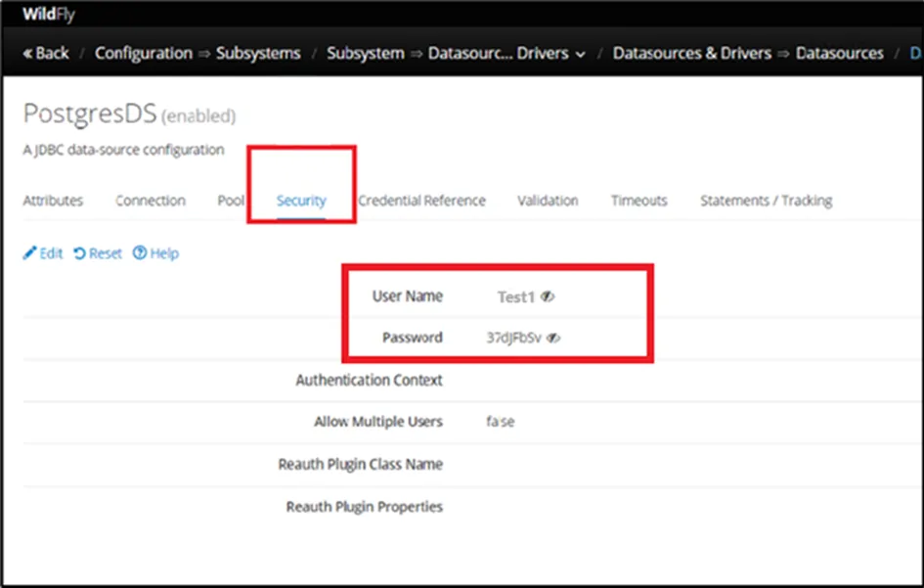Click the Reauth Plugin Properties label
This screenshot has height=588, width=924.
pyautogui.click(x=364, y=507)
